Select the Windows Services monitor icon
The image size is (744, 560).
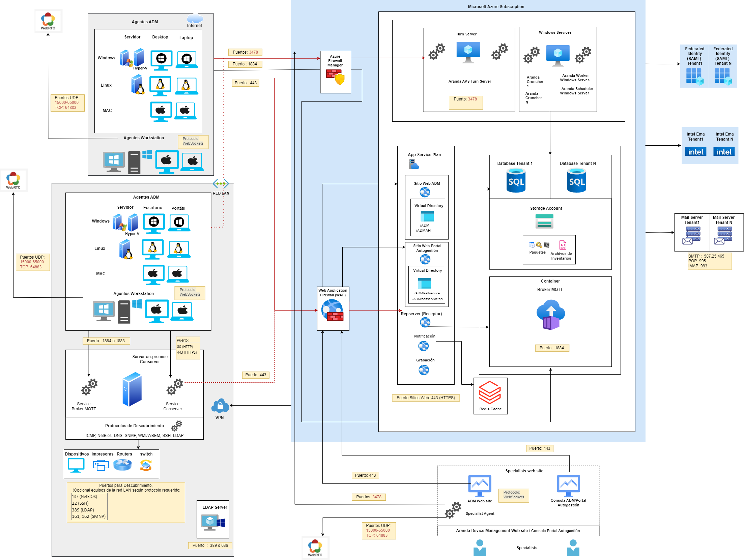(x=558, y=56)
